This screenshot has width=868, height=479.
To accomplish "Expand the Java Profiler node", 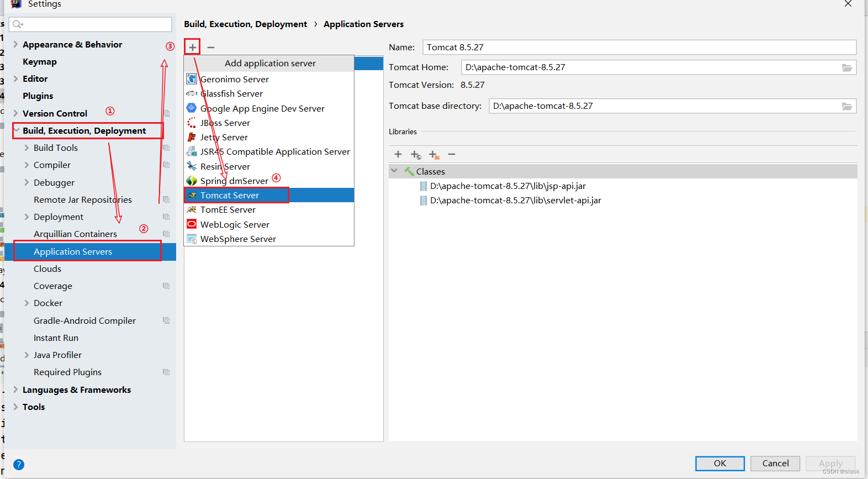I will point(27,355).
